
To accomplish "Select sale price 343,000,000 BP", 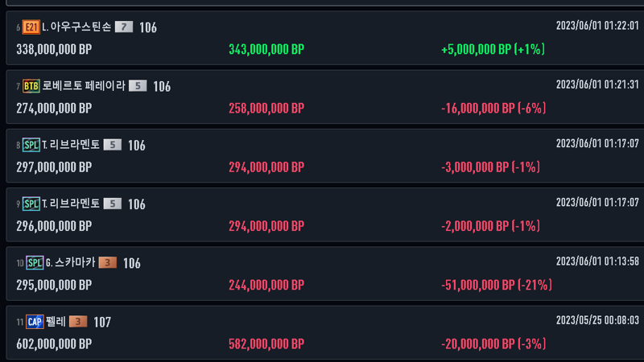I will click(266, 50).
